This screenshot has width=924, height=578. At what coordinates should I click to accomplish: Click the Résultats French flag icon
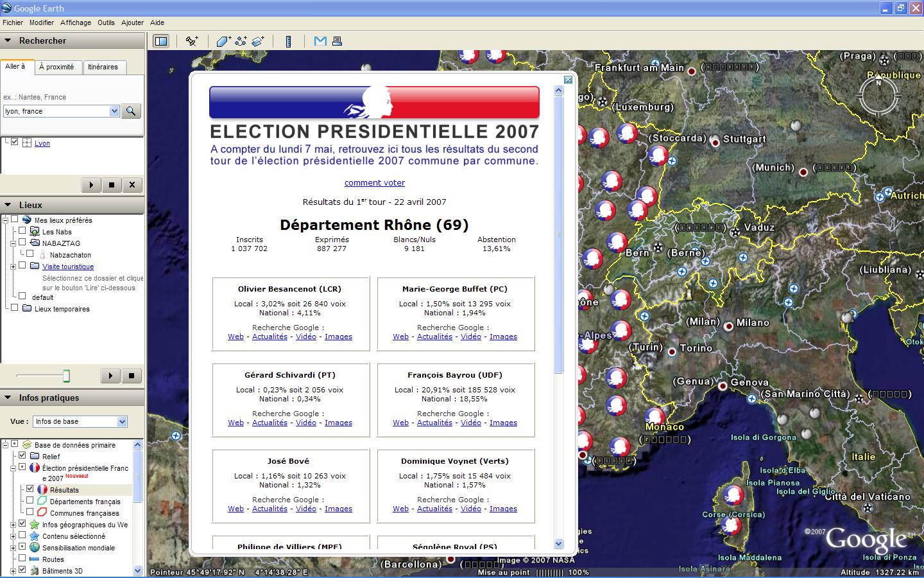click(42, 490)
